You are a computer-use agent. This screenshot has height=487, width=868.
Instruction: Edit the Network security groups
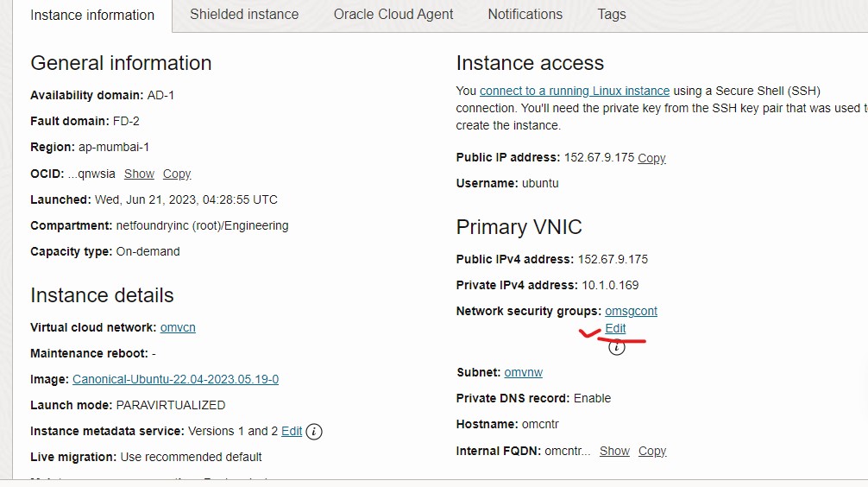(x=615, y=328)
